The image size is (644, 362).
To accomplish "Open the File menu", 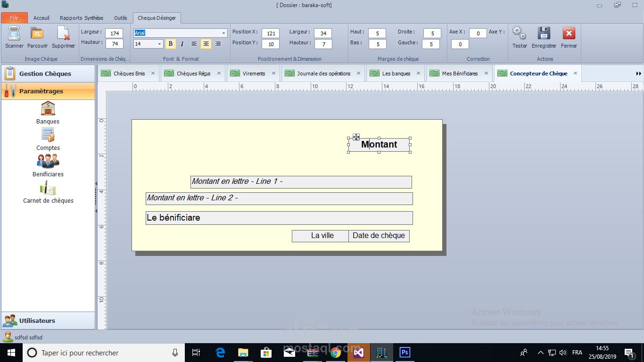I will 14,18.
